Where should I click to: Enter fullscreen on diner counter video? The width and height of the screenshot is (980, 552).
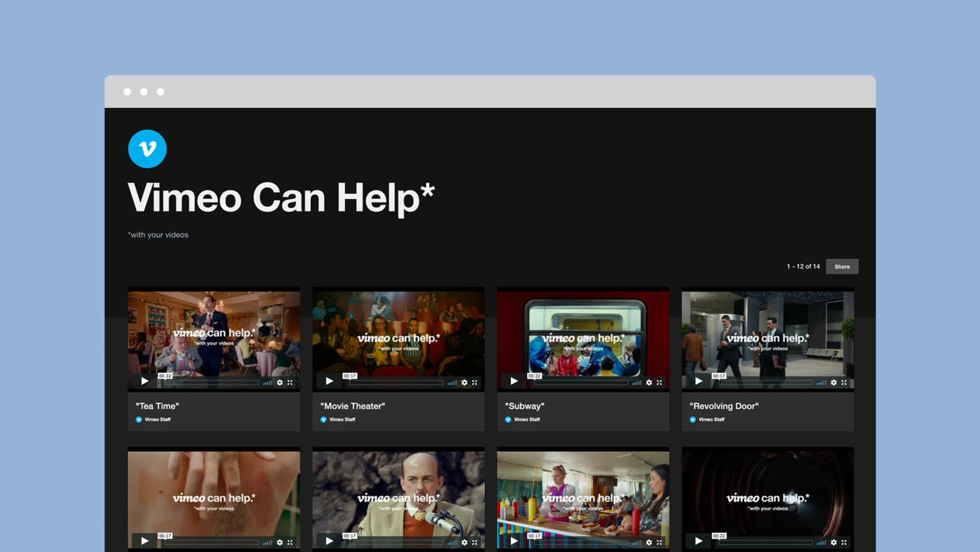(x=659, y=542)
